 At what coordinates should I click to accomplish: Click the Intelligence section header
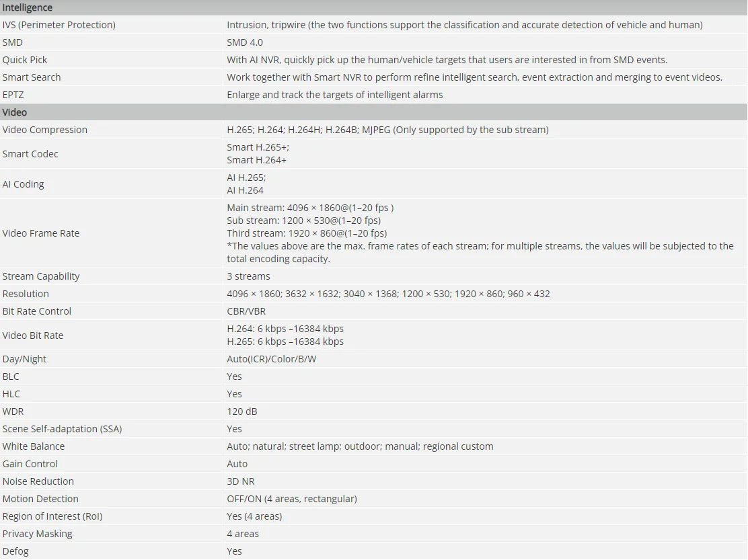click(28, 7)
